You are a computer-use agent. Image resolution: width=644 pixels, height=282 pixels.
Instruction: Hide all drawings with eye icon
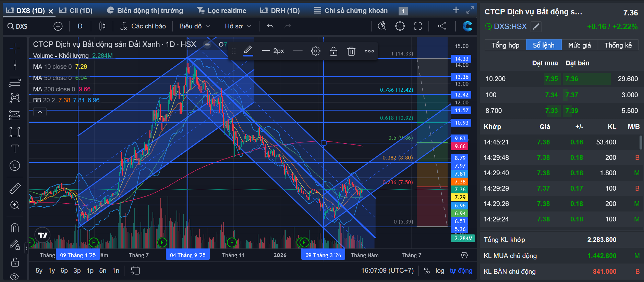15,277
